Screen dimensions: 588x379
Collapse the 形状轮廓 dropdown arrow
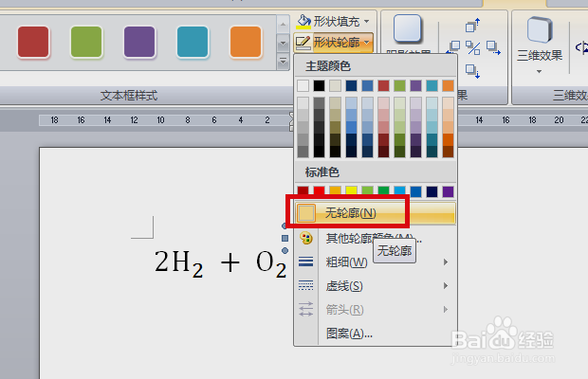367,43
